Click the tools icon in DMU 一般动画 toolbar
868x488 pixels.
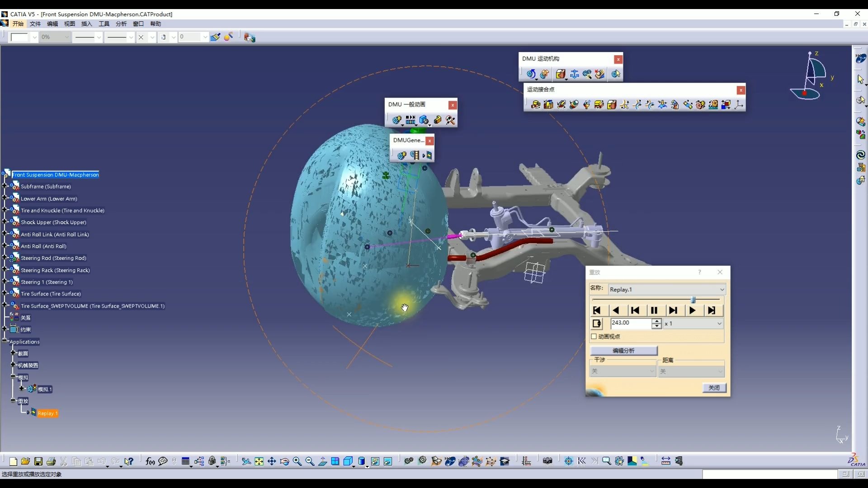450,120
